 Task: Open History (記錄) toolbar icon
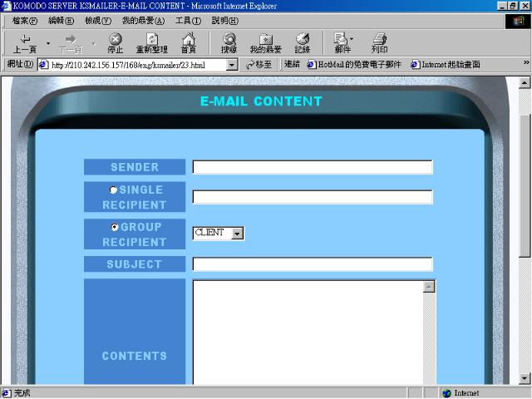[302, 42]
